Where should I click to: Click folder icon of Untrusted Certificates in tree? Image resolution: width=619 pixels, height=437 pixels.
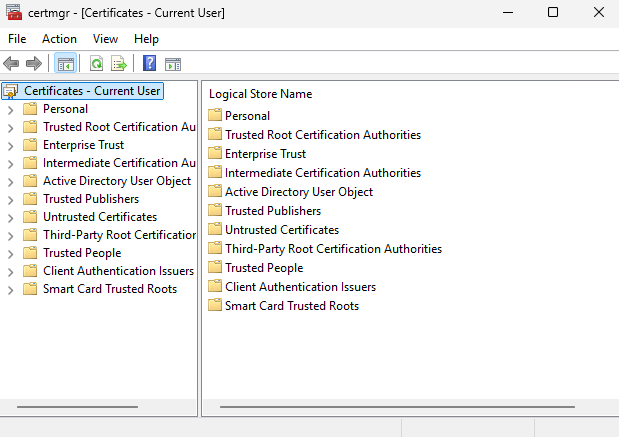pyautogui.click(x=30, y=216)
